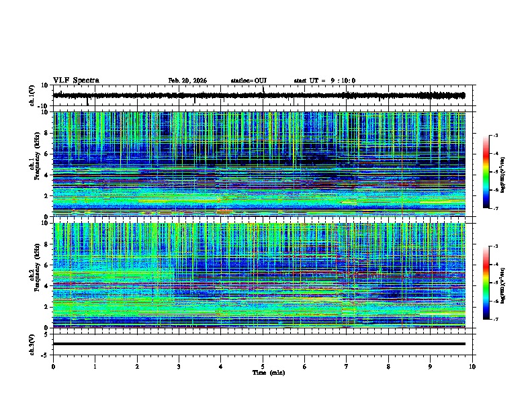Click the "station=OUI" header label
532x411 pixels.
249,81
